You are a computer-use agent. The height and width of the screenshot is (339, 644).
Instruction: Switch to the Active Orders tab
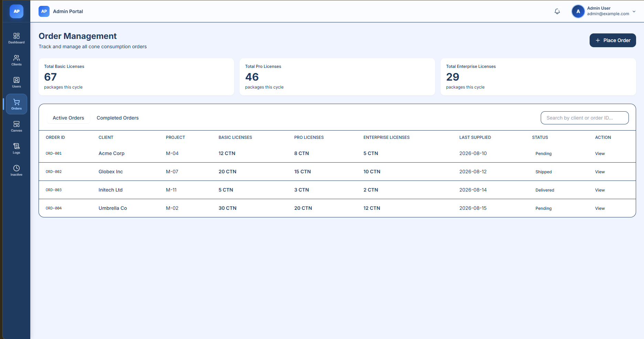(x=68, y=118)
